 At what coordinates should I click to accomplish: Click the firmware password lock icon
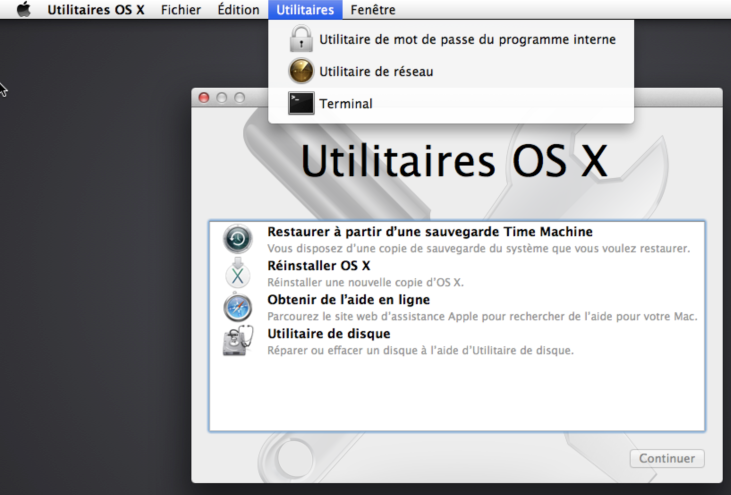coord(301,39)
